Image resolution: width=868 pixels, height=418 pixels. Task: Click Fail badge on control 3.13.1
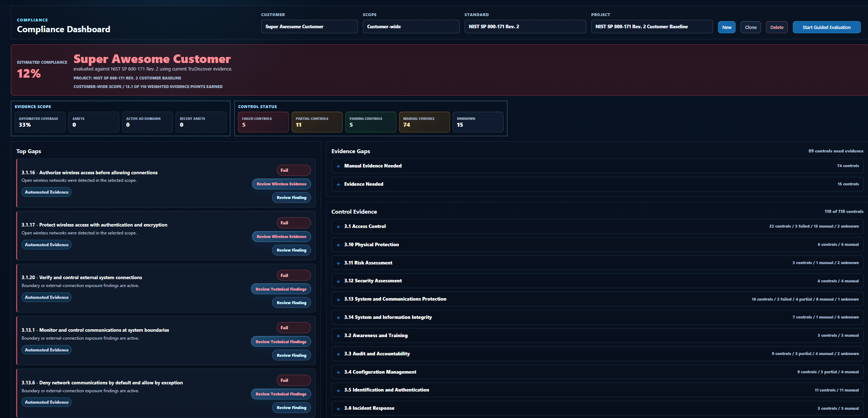tap(294, 328)
